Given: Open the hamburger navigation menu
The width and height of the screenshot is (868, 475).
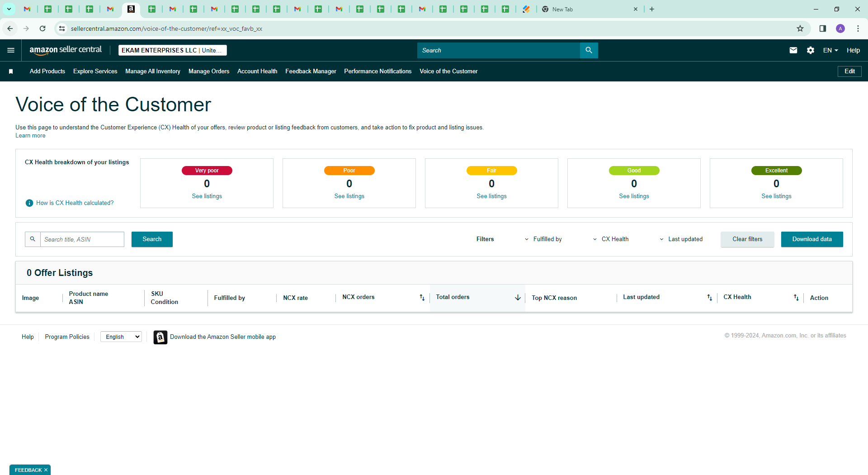Looking at the screenshot, I should pyautogui.click(x=11, y=50).
